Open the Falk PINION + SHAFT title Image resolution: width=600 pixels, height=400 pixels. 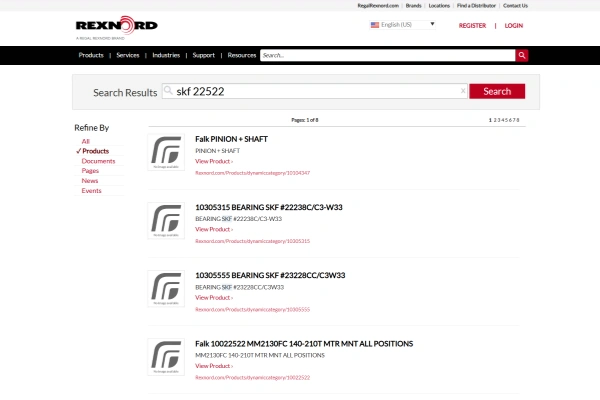(232, 139)
